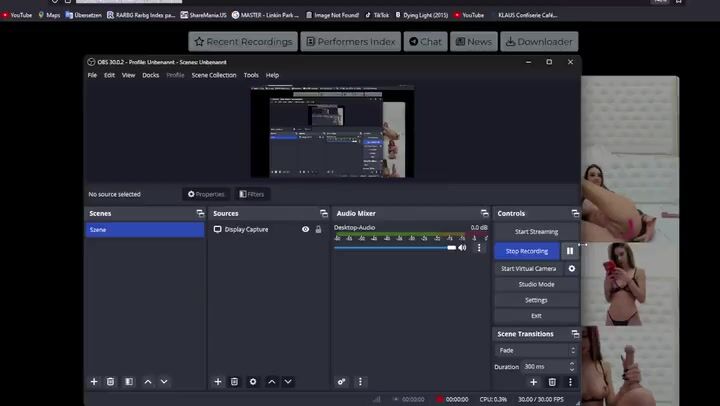Open the Dying Light (2015) bookmark
Viewport: 720px width, 406px height.
pyautogui.click(x=422, y=15)
